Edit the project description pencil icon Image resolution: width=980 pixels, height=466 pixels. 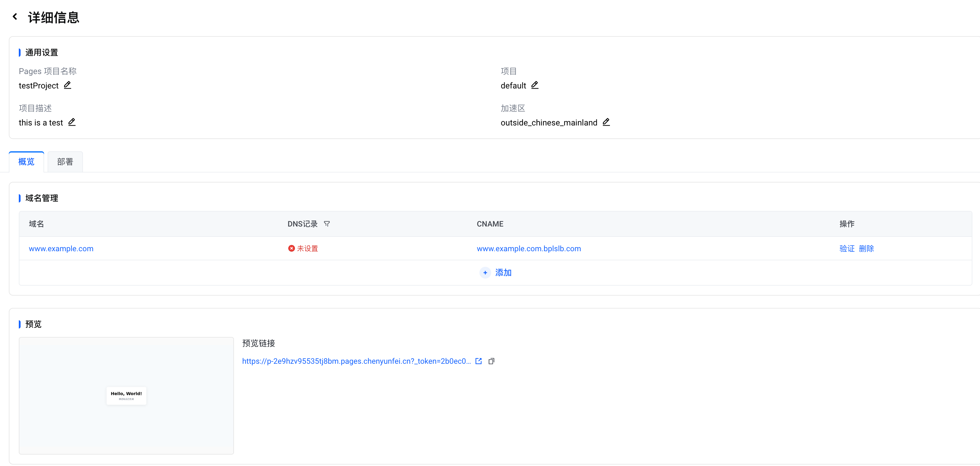click(71, 122)
